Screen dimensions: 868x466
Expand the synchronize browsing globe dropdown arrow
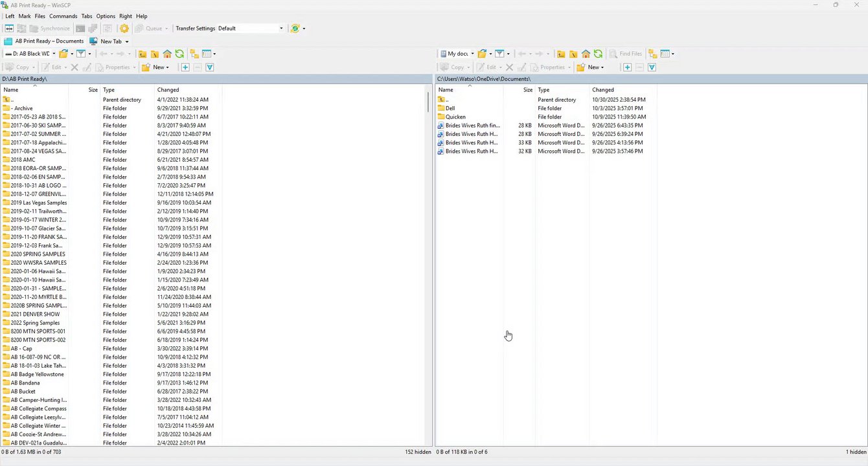pos(304,28)
